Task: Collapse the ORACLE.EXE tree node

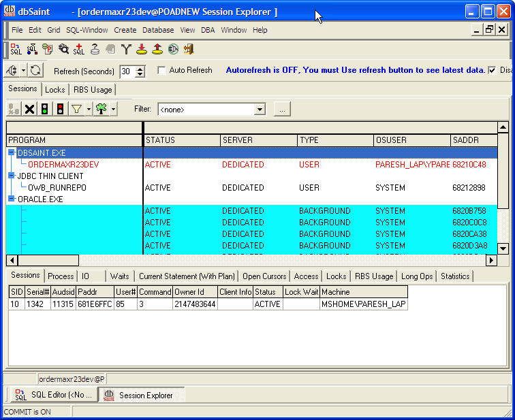Action: point(12,199)
